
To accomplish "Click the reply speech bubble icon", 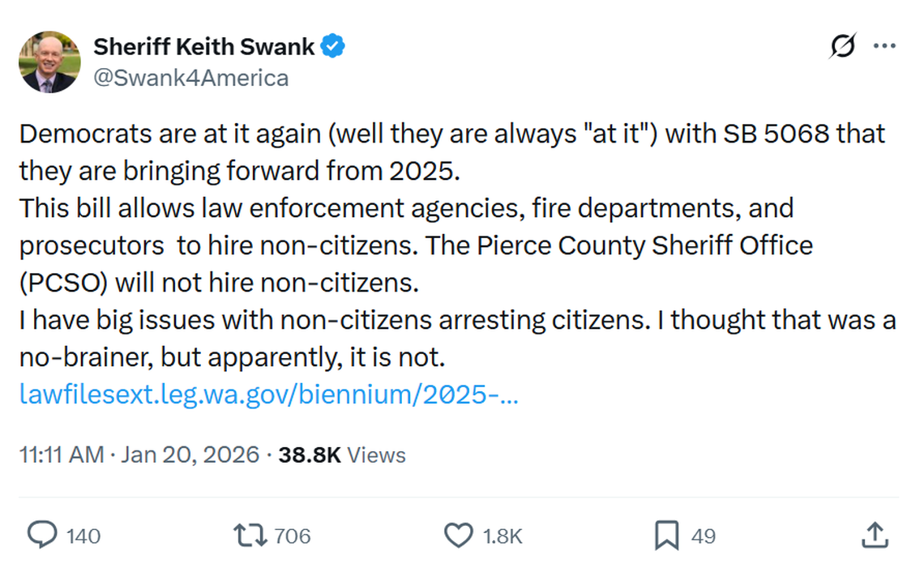I will [42, 535].
